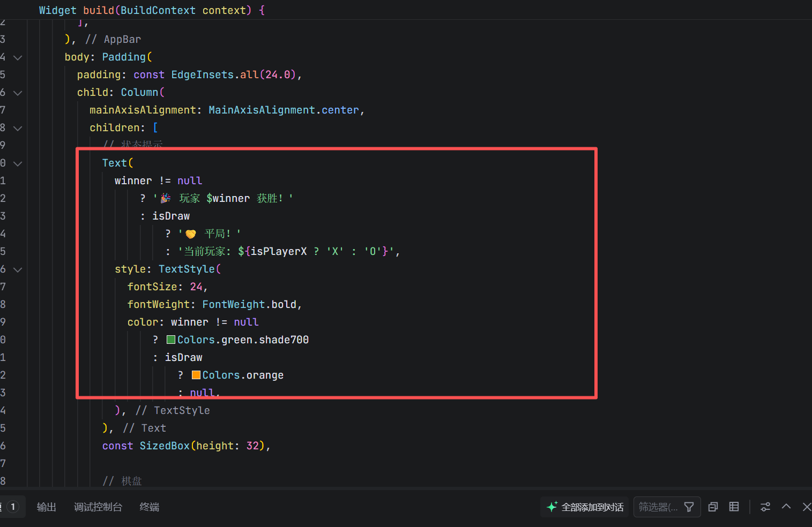Viewport: 812px width, 527px height.
Task: Click the ), // TextStyle closing comment
Action: (162, 410)
